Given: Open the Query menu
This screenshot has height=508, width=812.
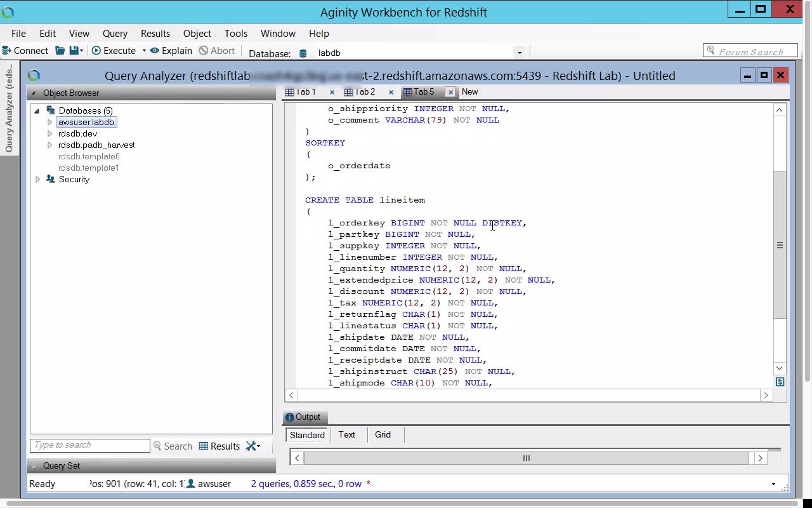Looking at the screenshot, I should point(115,34).
